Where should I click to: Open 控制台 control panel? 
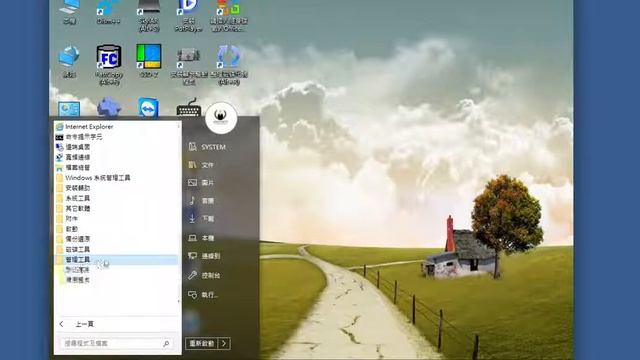coord(204,275)
